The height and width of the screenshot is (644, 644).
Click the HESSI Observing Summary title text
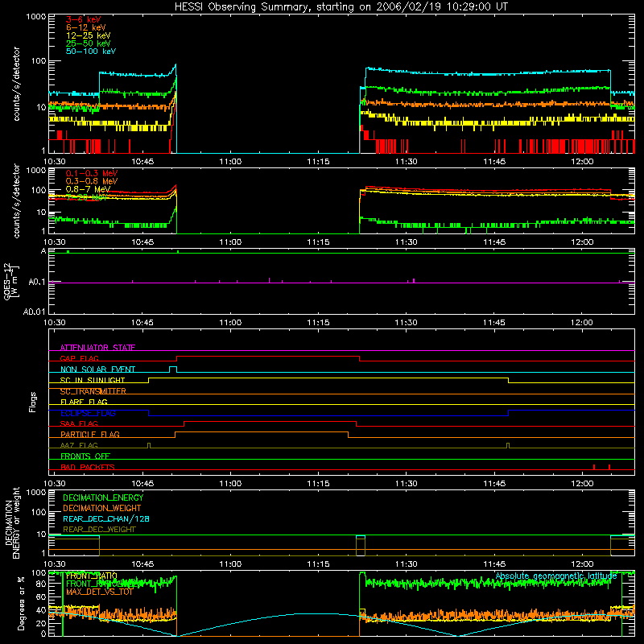coord(341,6)
